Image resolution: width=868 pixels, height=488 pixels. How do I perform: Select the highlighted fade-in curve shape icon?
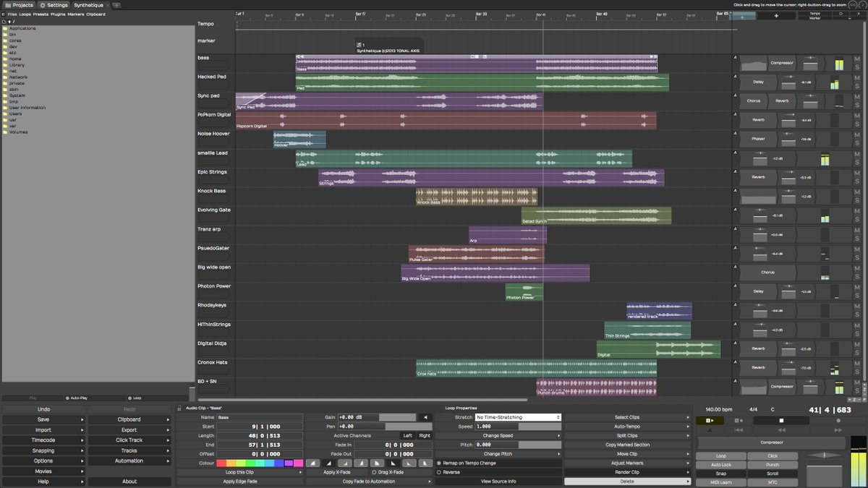328,463
